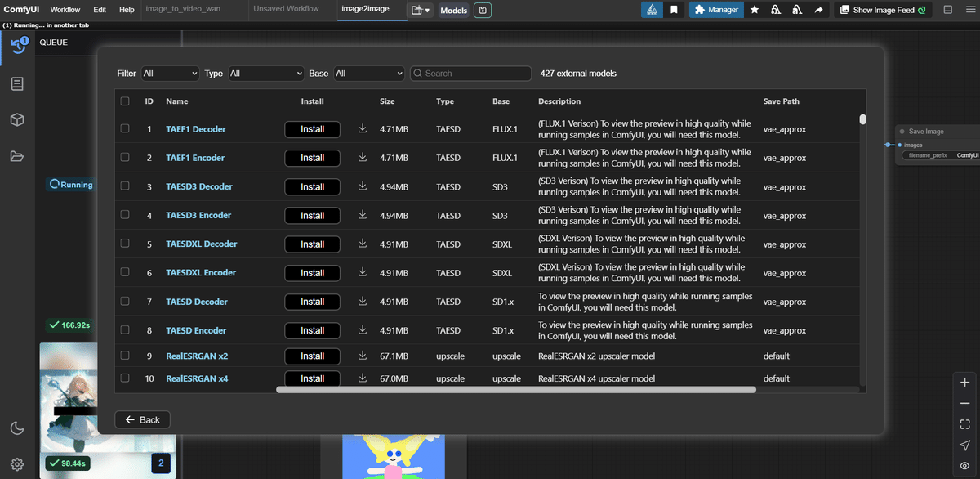Click the navigation arrow canvas icon
The width and height of the screenshot is (980, 479).
[x=964, y=445]
